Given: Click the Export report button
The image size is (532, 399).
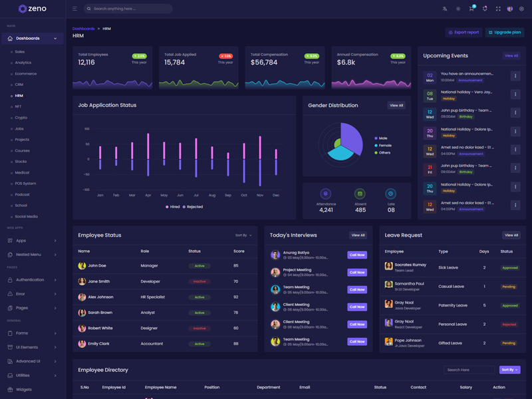Looking at the screenshot, I should (x=464, y=32).
